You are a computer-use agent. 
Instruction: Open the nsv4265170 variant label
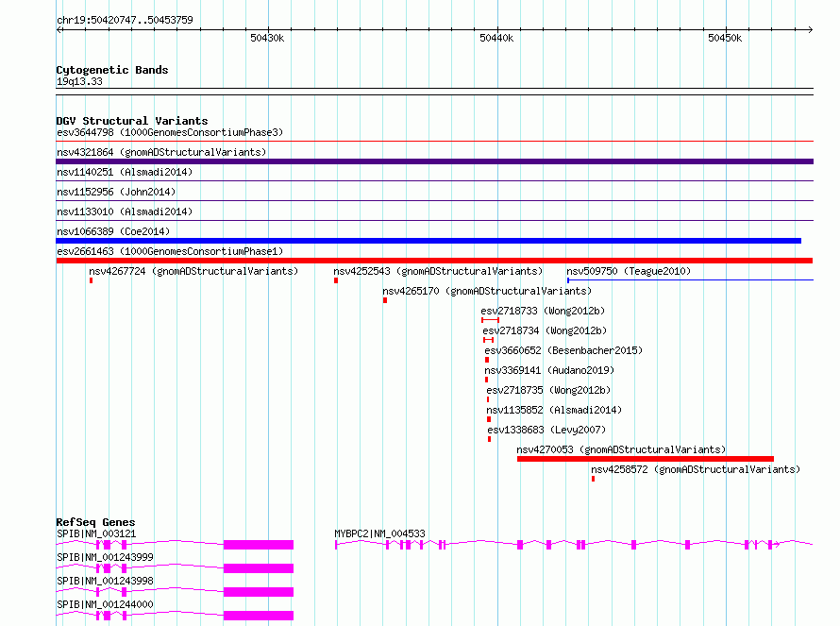487,291
